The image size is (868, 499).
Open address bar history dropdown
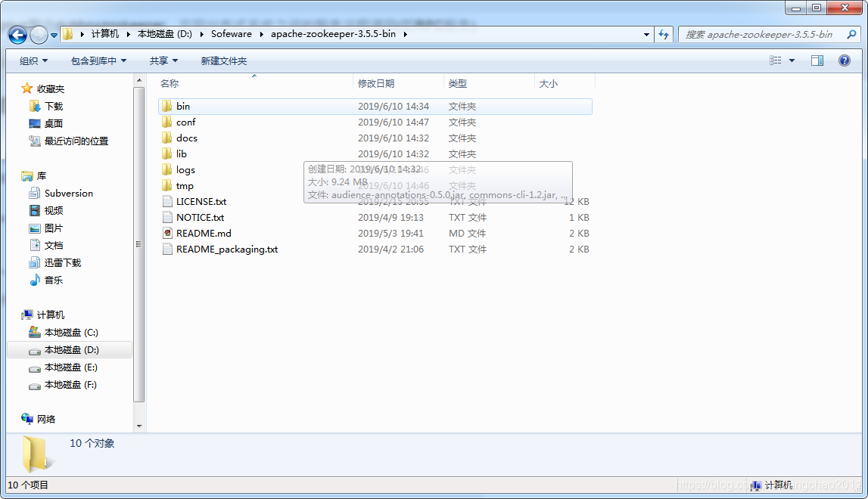pos(646,34)
